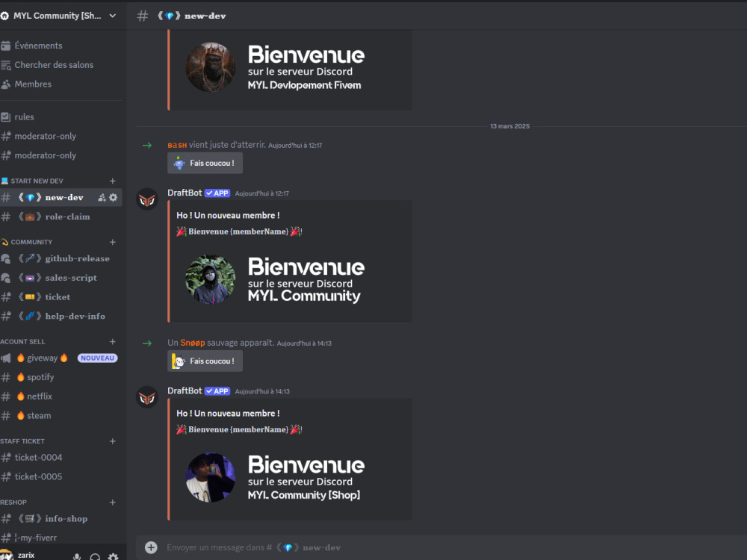The image size is (747, 560).
Task: Open the help-dev-info channel
Action: tap(61, 316)
